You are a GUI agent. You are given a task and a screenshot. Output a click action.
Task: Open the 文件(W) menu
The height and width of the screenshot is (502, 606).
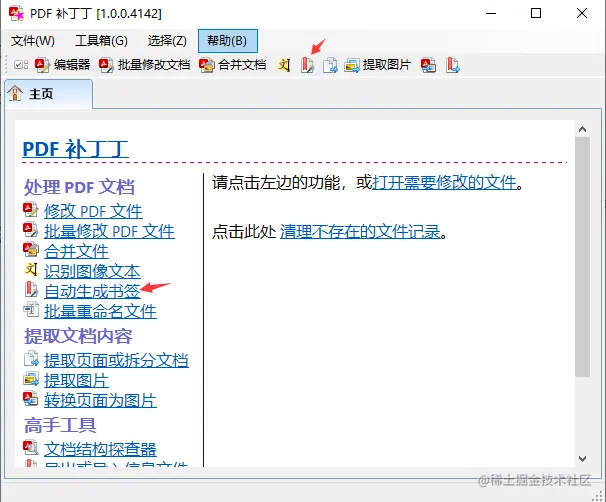click(33, 41)
